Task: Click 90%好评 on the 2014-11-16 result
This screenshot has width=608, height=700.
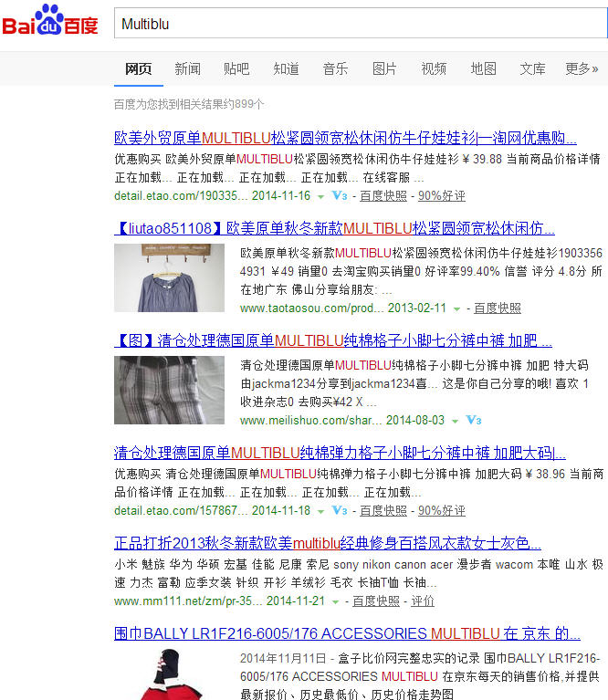Action: pyautogui.click(x=442, y=196)
